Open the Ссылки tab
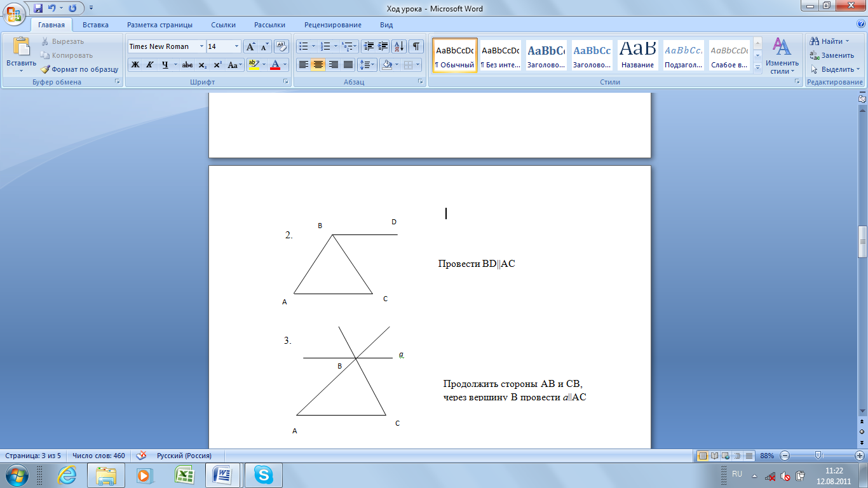Image resolution: width=868 pixels, height=488 pixels. tap(224, 25)
